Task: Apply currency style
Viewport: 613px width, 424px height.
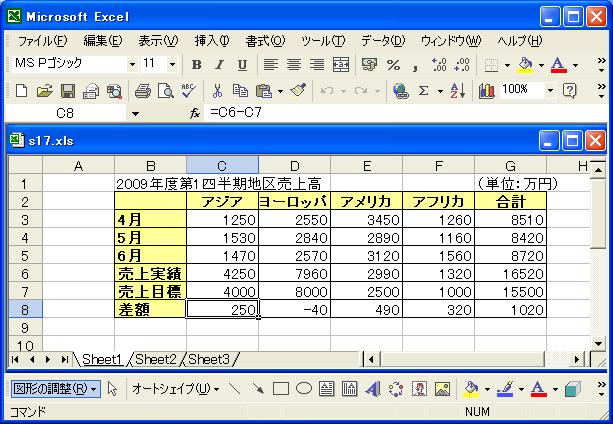Action: coord(369,65)
